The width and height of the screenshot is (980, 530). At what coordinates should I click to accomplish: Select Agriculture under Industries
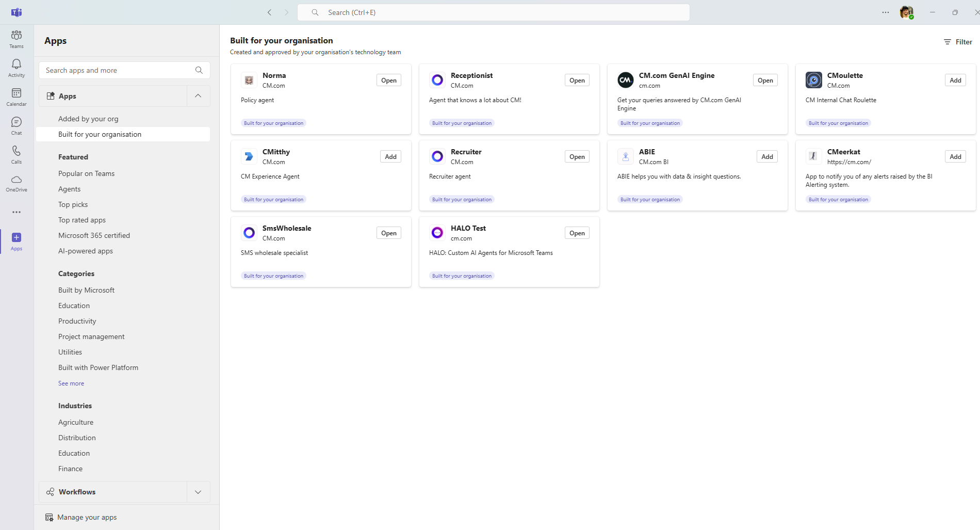(x=76, y=422)
